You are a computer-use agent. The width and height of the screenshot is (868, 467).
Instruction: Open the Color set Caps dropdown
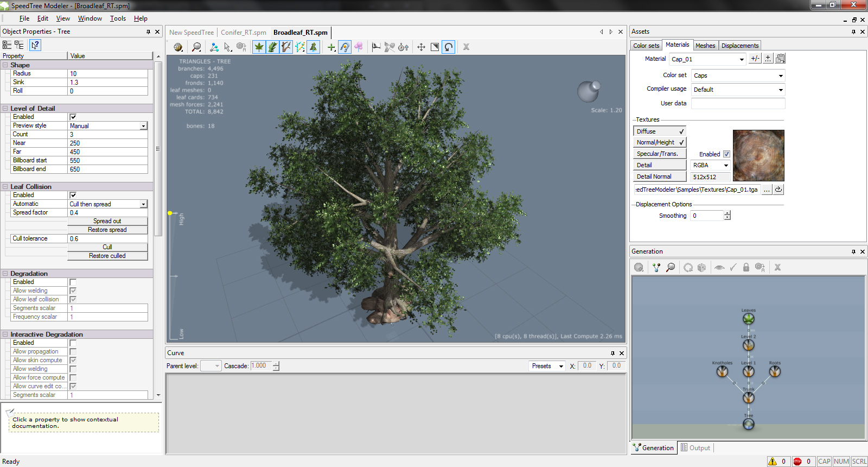(x=781, y=75)
